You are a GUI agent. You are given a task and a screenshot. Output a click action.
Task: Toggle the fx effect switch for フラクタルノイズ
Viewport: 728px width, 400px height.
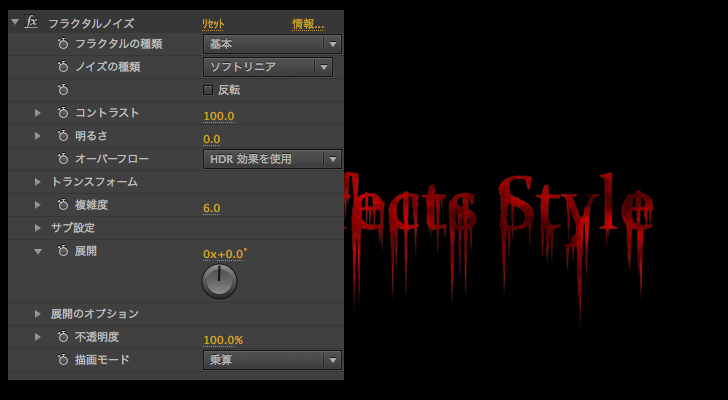pyautogui.click(x=32, y=22)
